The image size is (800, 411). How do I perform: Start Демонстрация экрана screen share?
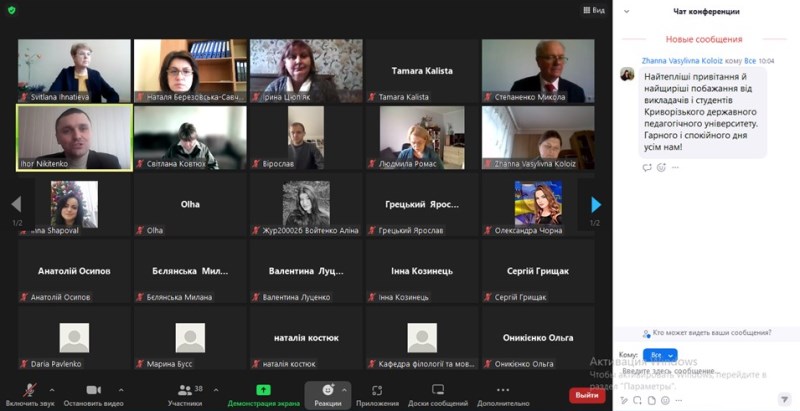point(263,395)
